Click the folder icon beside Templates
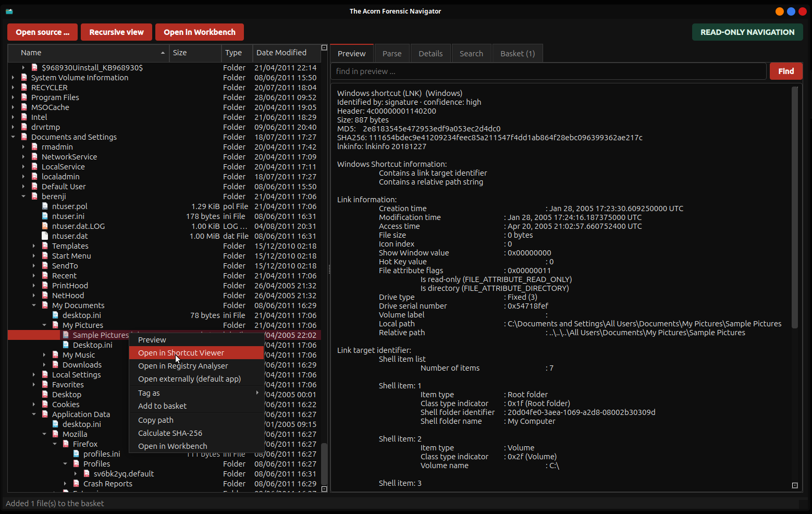Image resolution: width=812 pixels, height=514 pixels. 45,246
